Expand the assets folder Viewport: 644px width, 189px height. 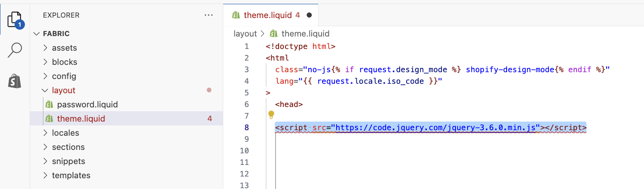click(x=46, y=48)
